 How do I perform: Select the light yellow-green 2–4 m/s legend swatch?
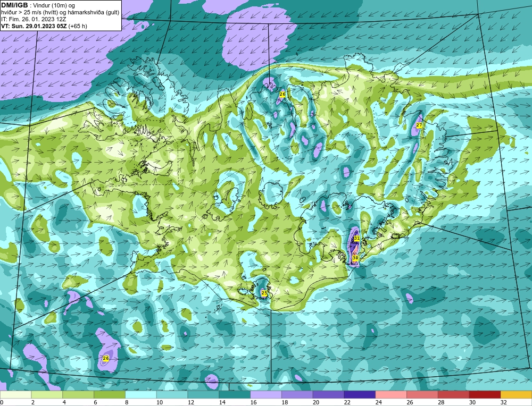(47, 394)
